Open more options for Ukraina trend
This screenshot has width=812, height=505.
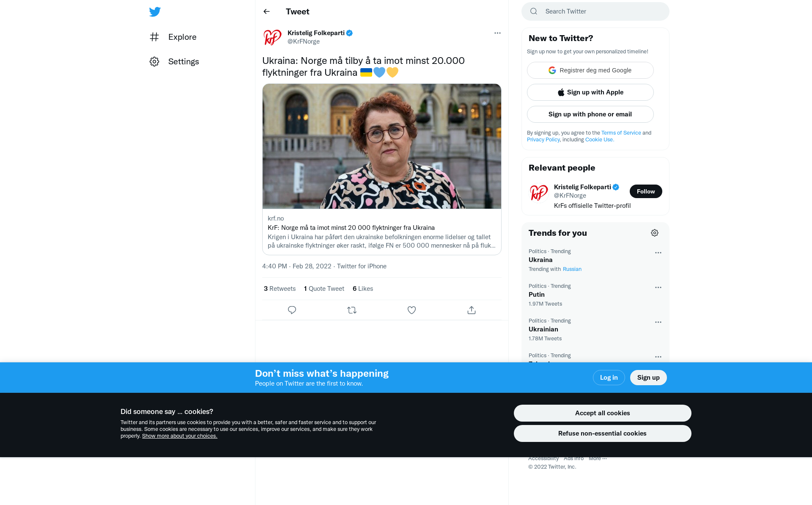(x=658, y=253)
